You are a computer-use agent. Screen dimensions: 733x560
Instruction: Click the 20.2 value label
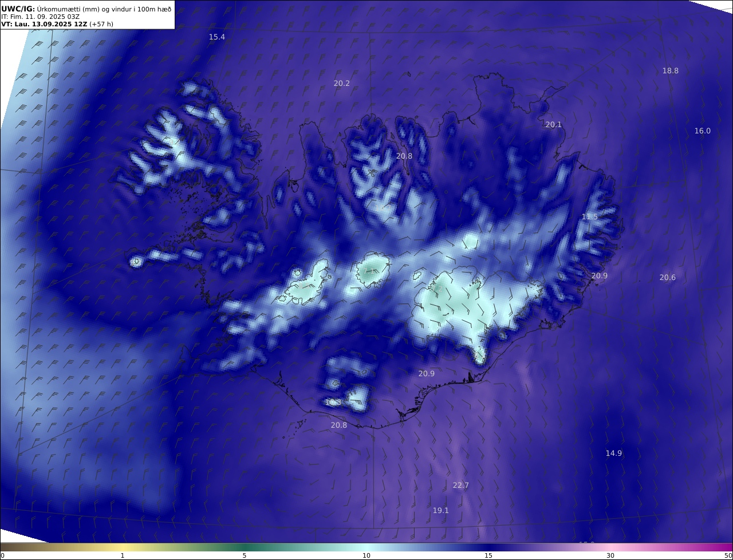click(x=342, y=83)
